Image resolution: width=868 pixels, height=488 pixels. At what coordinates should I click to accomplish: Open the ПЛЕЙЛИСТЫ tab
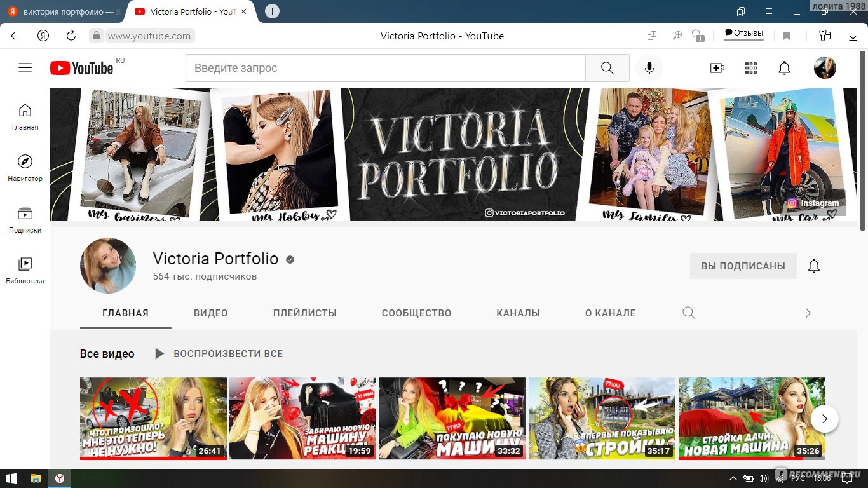(x=305, y=313)
